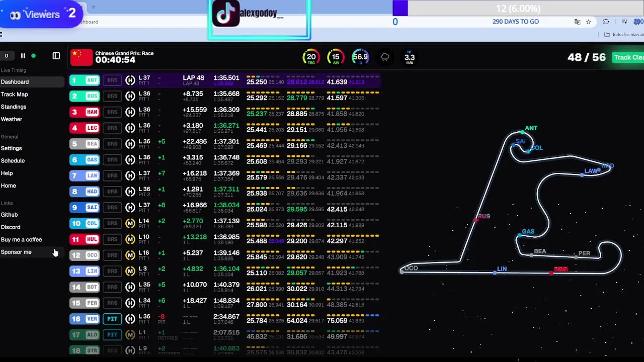
Task: Open the browser extensions puzzle icon
Action: point(606,22)
